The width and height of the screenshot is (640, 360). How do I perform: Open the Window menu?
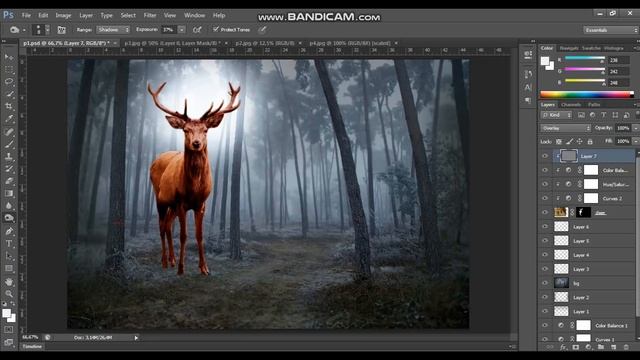tap(194, 16)
